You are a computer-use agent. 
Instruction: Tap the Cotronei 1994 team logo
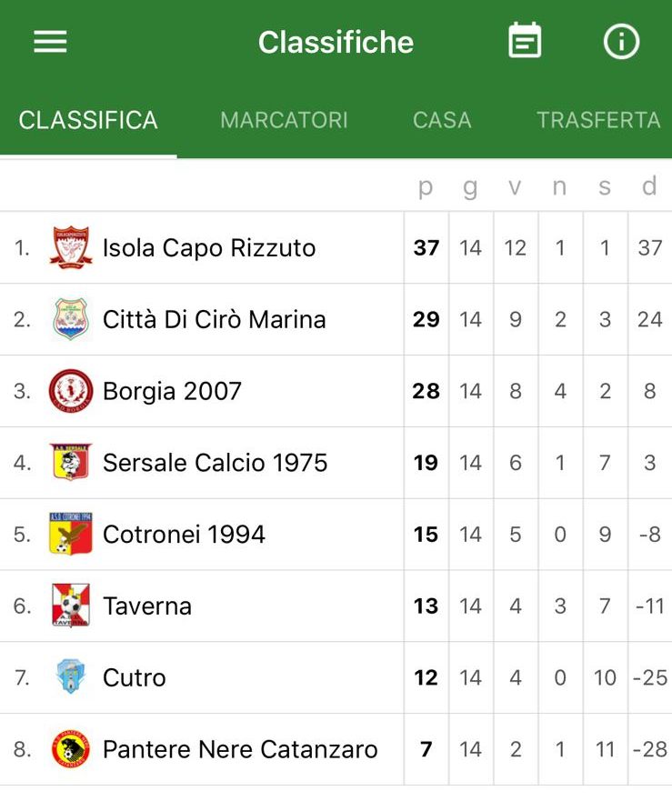click(x=71, y=535)
